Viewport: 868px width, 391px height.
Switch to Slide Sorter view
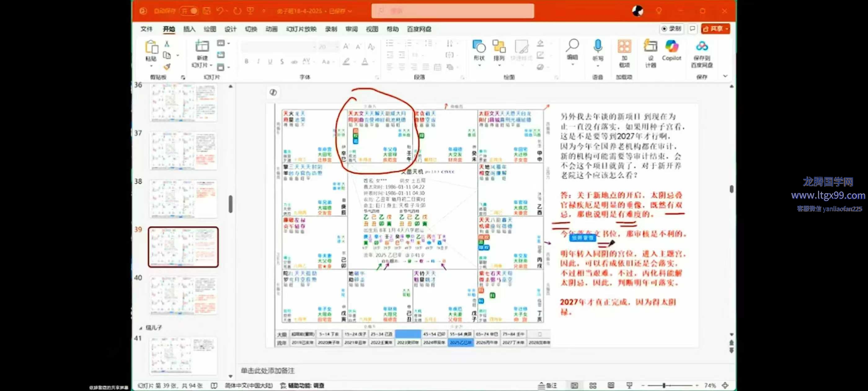(x=593, y=385)
